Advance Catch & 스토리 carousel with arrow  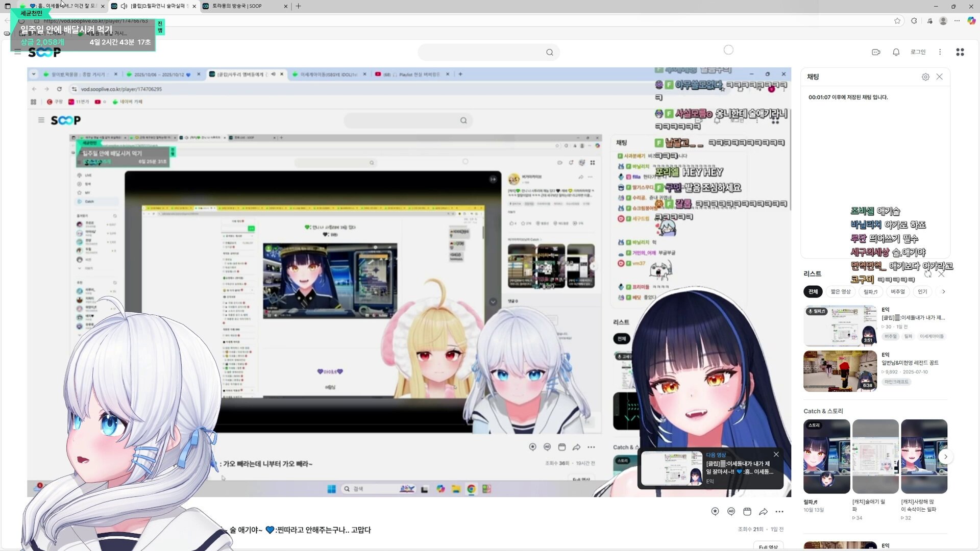point(945,457)
